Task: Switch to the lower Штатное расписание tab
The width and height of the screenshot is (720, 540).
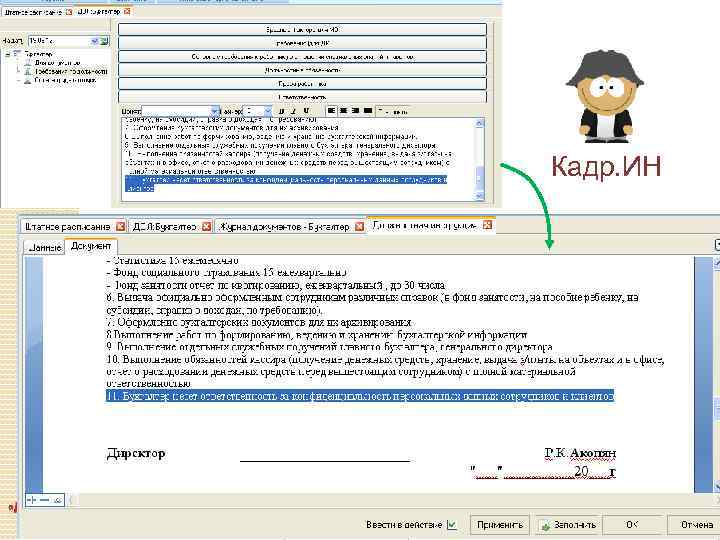Action: [x=68, y=227]
